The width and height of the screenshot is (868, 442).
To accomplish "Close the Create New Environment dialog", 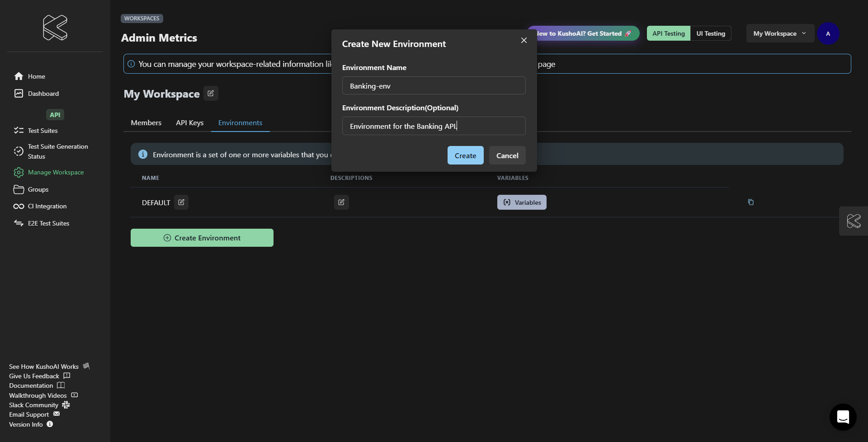I will [524, 41].
